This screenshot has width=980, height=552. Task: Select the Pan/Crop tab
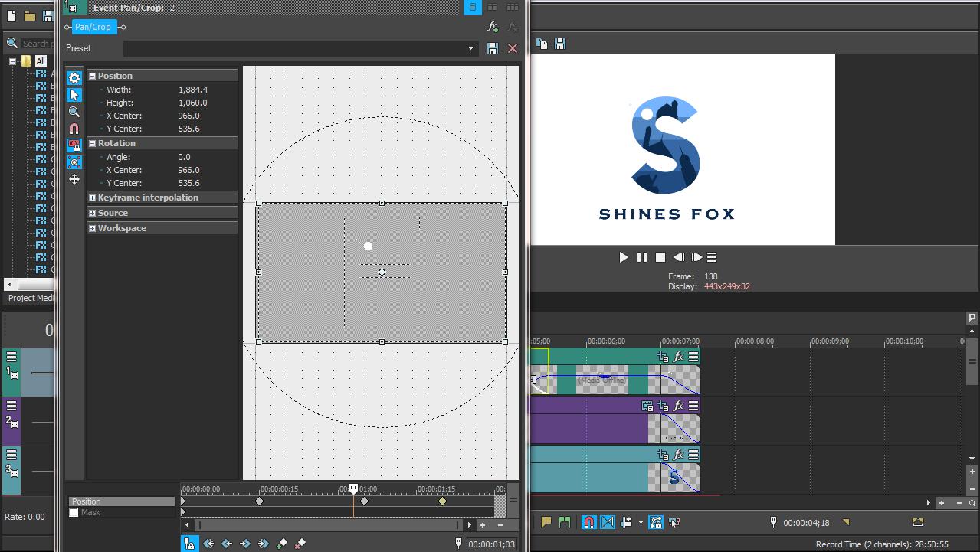point(92,27)
